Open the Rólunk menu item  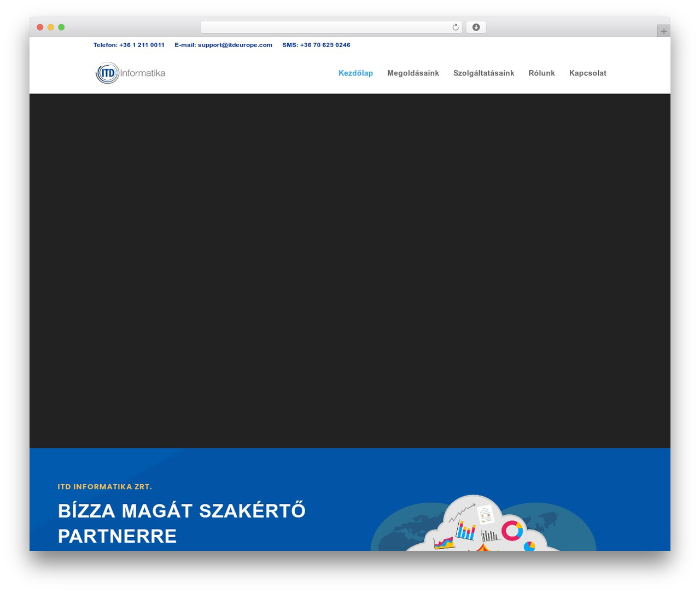[541, 73]
